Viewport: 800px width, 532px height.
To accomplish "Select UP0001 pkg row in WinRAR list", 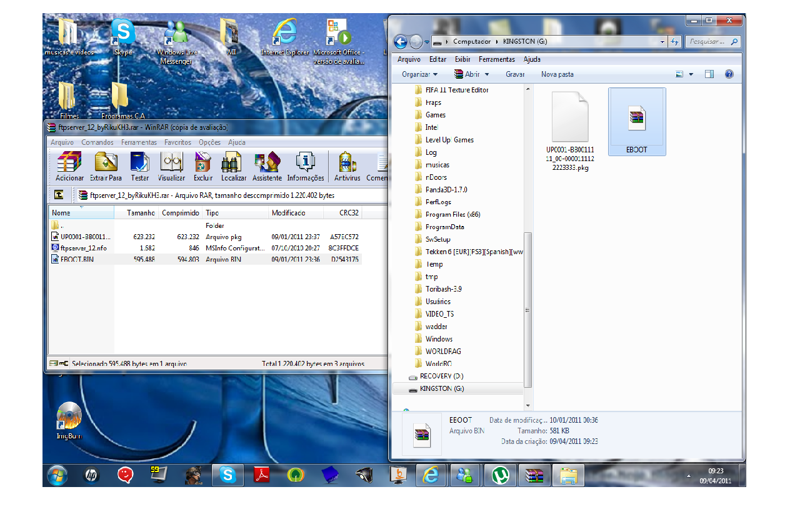I will (205, 237).
